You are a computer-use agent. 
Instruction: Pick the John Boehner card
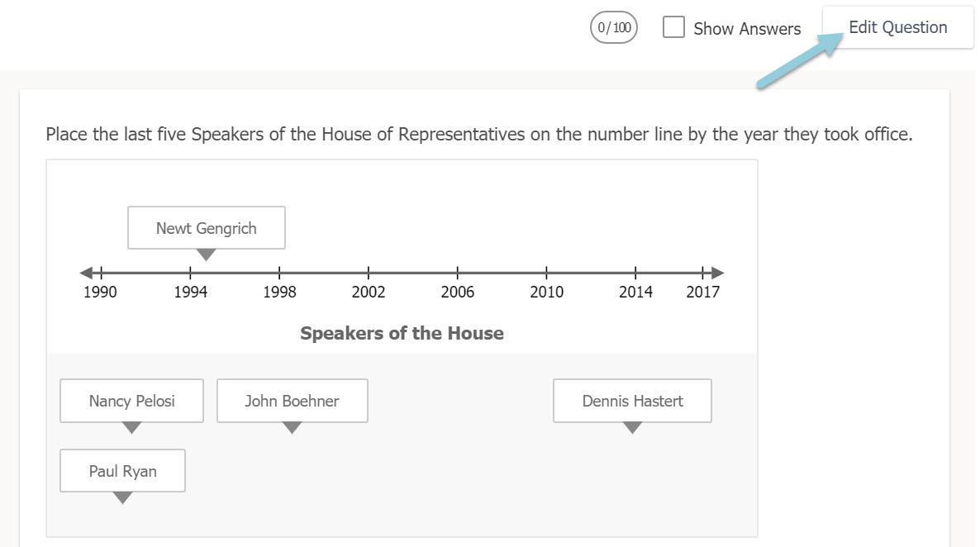pyautogui.click(x=292, y=401)
